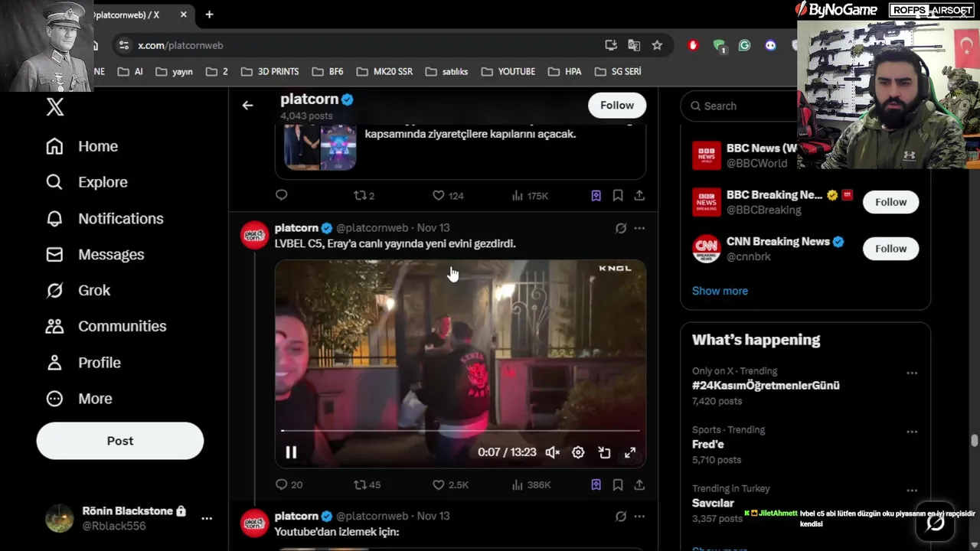Open the MK20 SSR bookmark folder
Image resolution: width=980 pixels, height=551 pixels.
click(384, 71)
